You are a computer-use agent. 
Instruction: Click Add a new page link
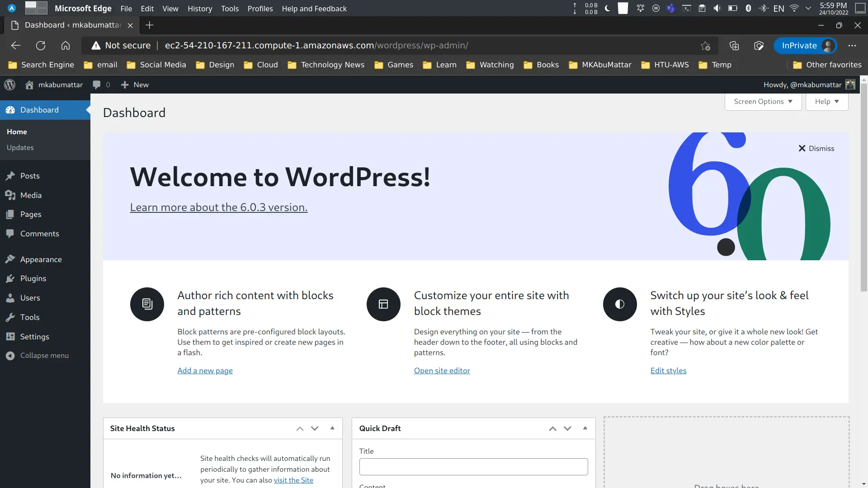click(x=205, y=370)
